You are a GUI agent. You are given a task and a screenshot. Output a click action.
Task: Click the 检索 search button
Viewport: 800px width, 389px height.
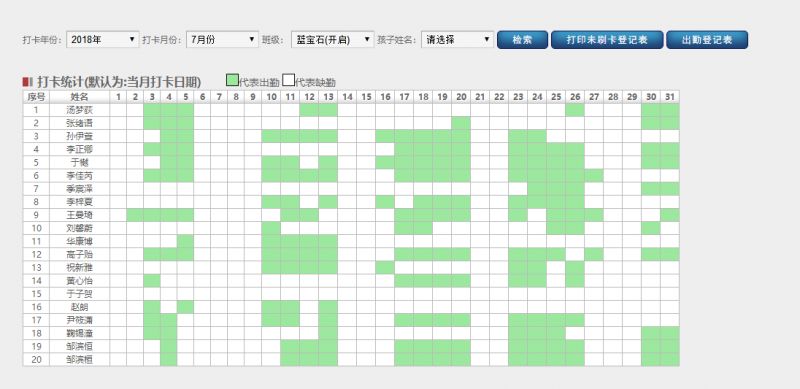[522, 40]
